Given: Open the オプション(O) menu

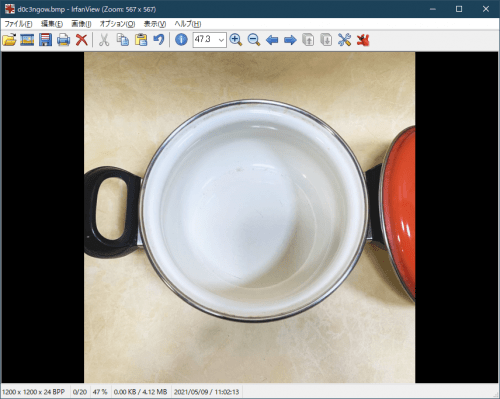Looking at the screenshot, I should tap(117, 24).
